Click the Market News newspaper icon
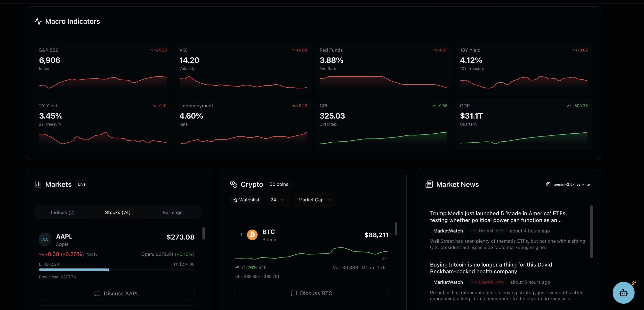 point(429,184)
